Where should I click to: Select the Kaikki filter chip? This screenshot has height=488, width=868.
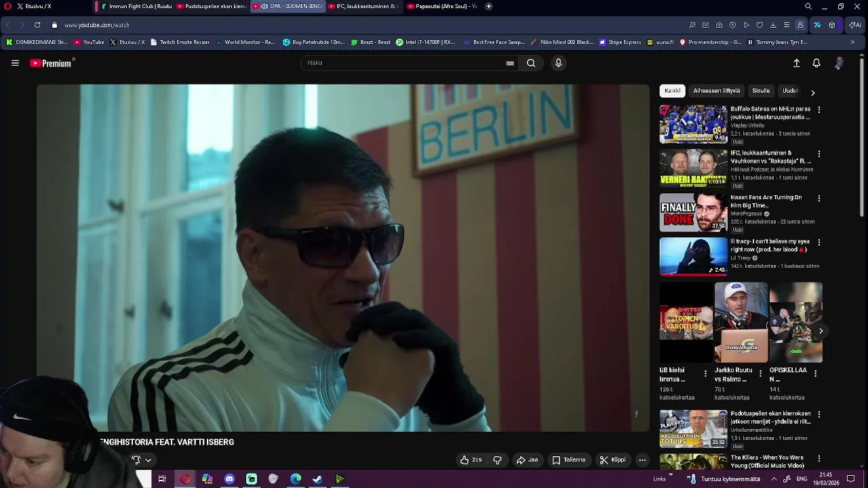pyautogui.click(x=672, y=91)
